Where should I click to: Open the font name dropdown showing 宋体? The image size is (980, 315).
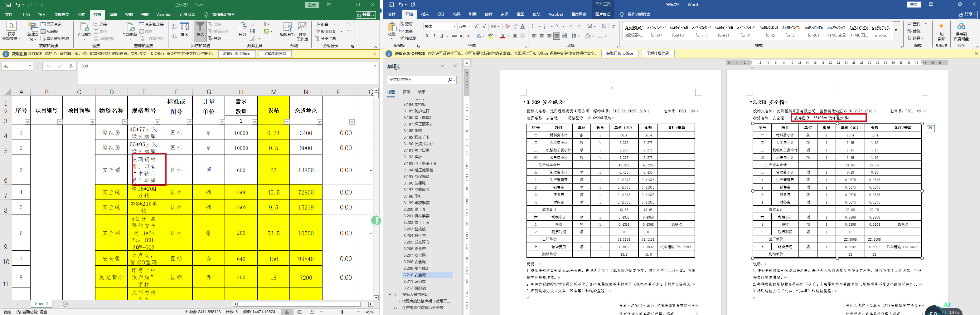(x=454, y=26)
